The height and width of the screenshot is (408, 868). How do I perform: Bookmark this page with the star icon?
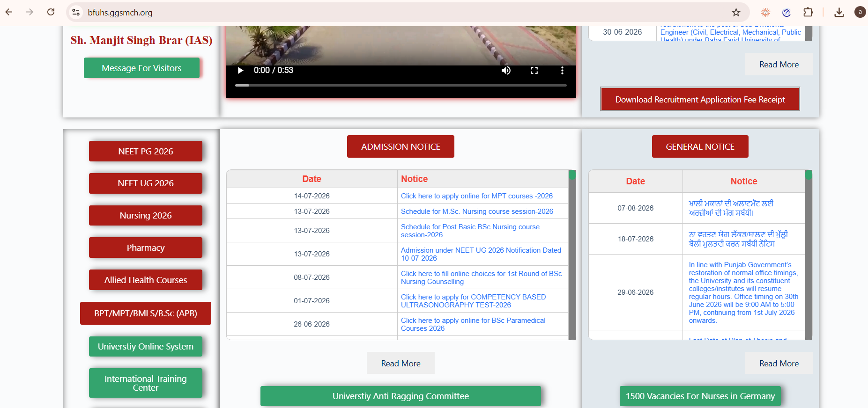click(x=736, y=12)
